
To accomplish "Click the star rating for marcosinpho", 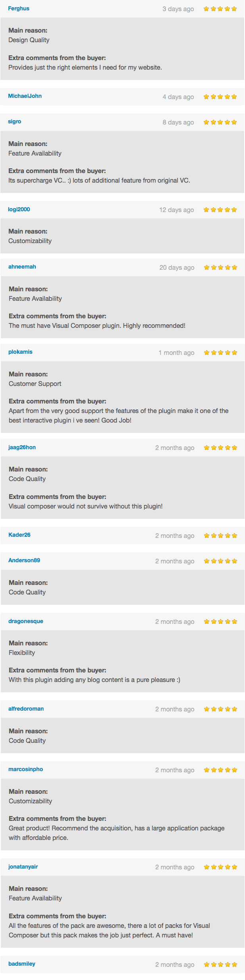I will [x=220, y=770].
